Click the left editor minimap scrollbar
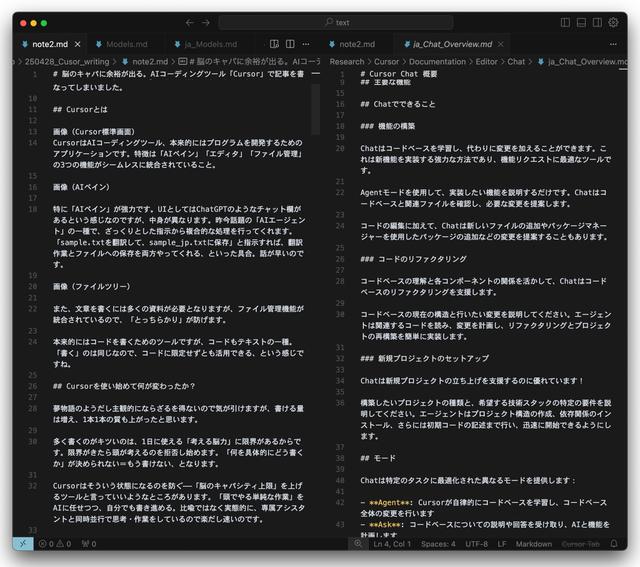 pyautogui.click(x=316, y=109)
